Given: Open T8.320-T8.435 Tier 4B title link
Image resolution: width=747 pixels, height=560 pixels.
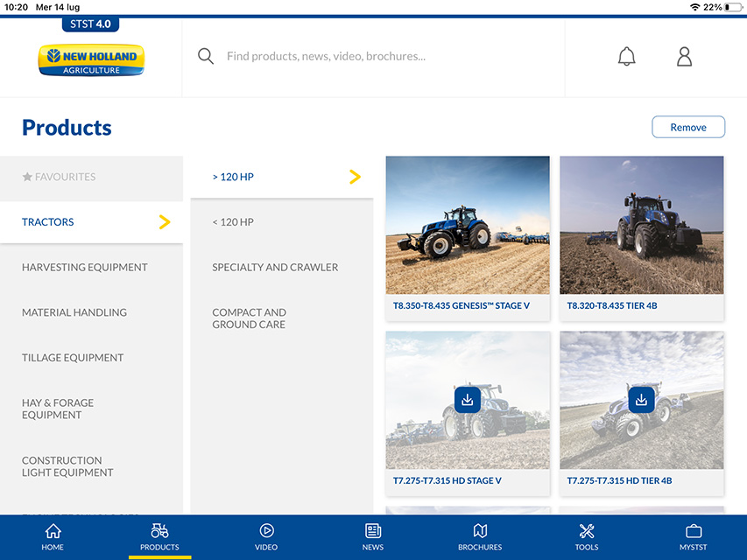Looking at the screenshot, I should [x=612, y=305].
